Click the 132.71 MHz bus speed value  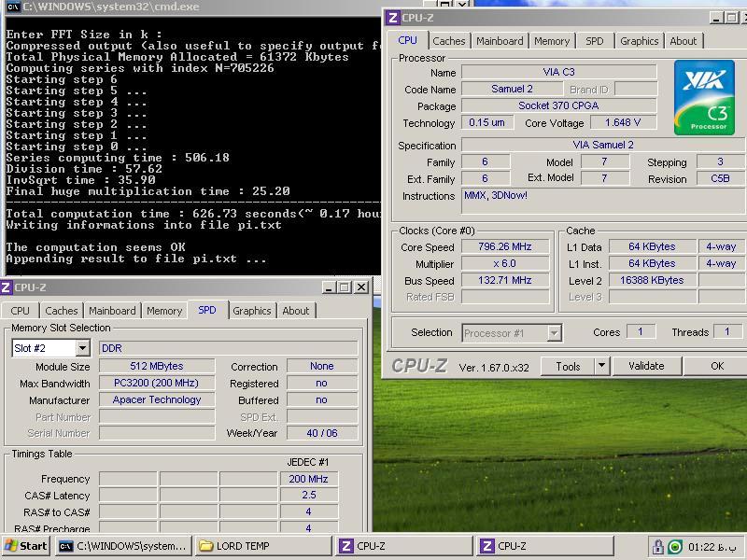pyautogui.click(x=505, y=280)
